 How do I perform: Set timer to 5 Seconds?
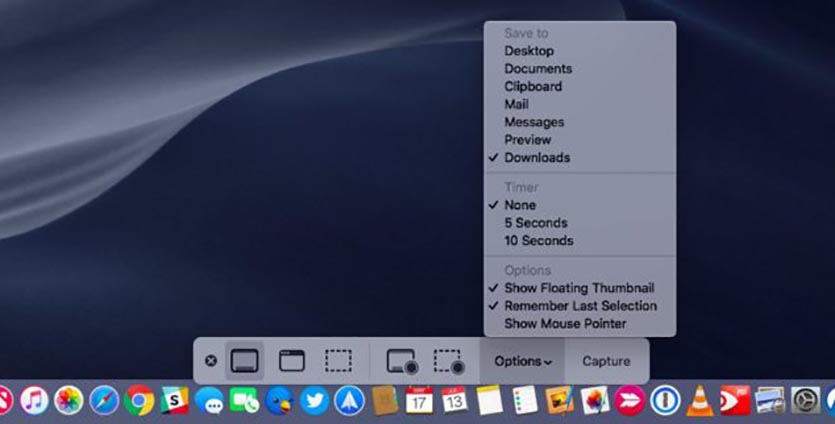pos(535,223)
